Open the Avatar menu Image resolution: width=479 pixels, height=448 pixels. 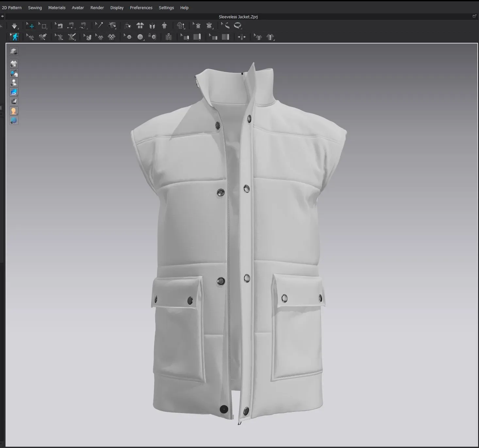coord(78,8)
